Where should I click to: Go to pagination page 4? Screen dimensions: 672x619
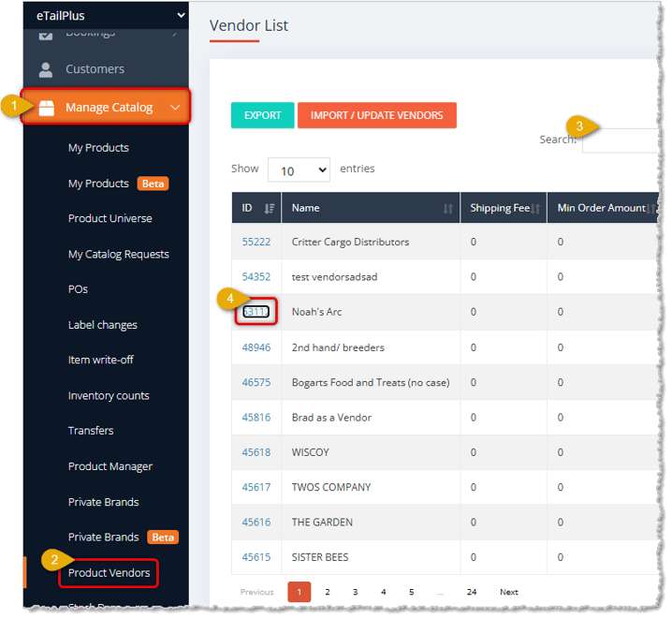384,593
